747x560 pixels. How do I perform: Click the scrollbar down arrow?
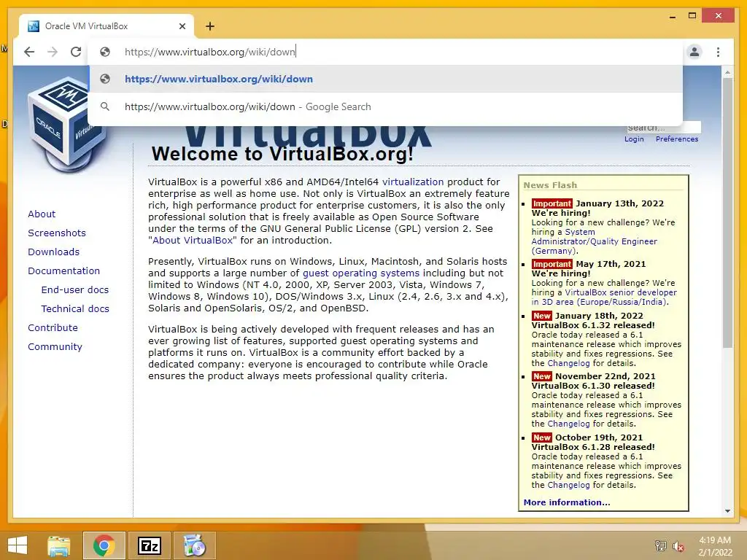coord(727,511)
